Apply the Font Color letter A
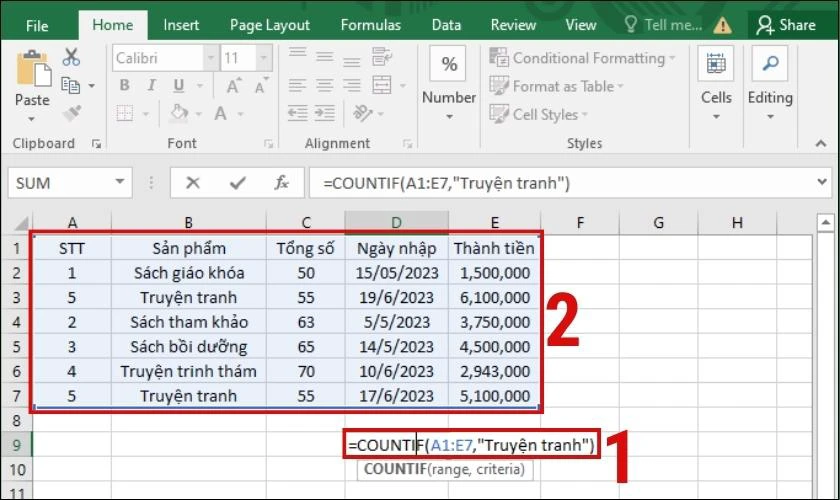The image size is (840, 500). click(x=220, y=113)
